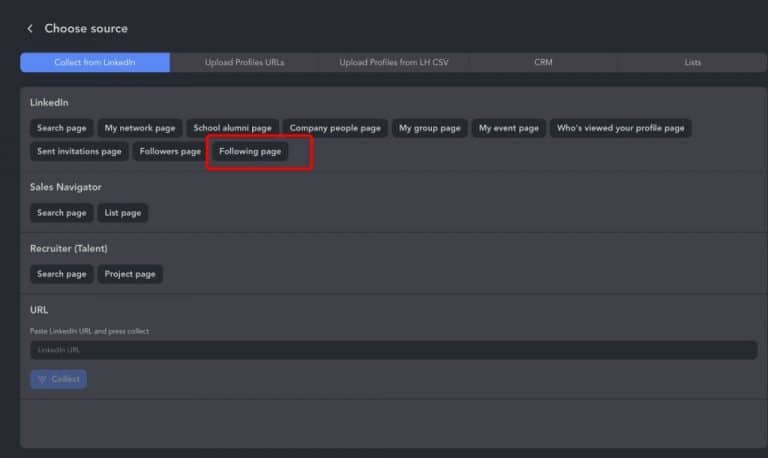Viewport: 768px width, 458px height.
Task: Select My network page button
Action: coord(140,128)
